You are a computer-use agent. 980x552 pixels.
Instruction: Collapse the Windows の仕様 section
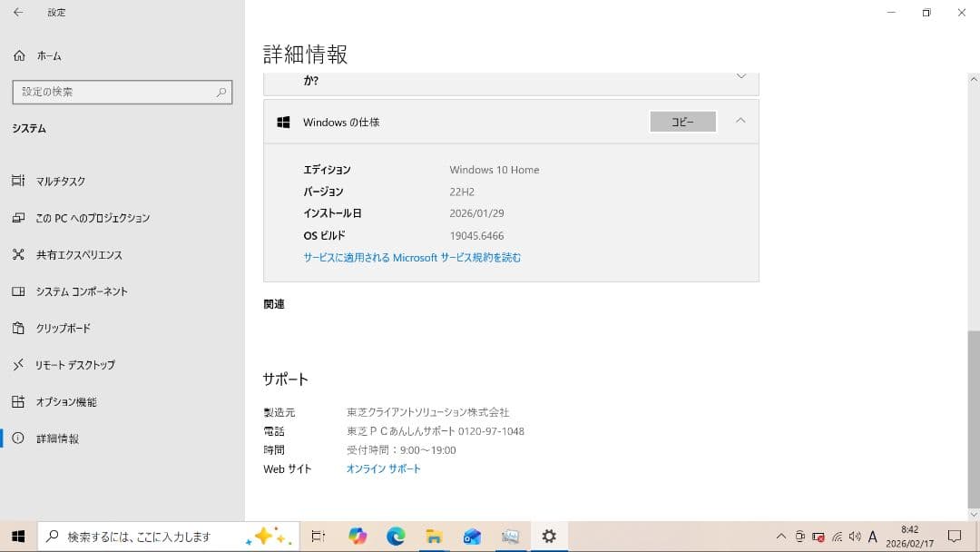(x=740, y=121)
